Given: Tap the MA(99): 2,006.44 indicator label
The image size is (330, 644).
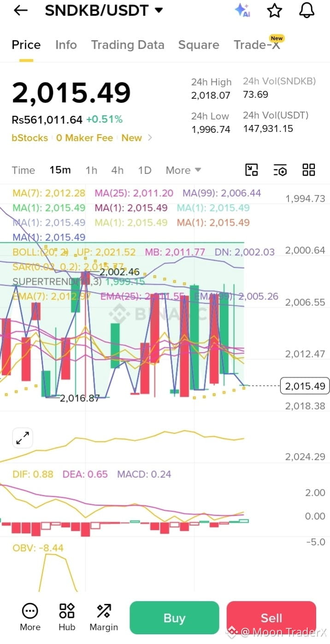Looking at the screenshot, I should (222, 193).
